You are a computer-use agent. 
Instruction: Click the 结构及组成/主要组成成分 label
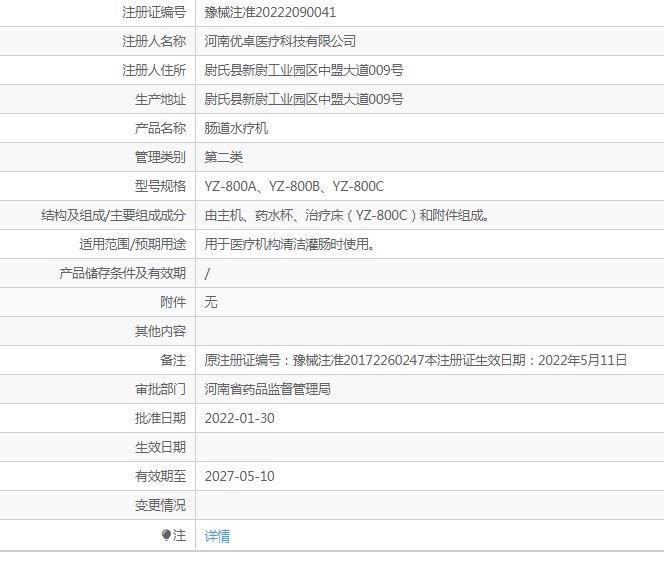pos(113,215)
